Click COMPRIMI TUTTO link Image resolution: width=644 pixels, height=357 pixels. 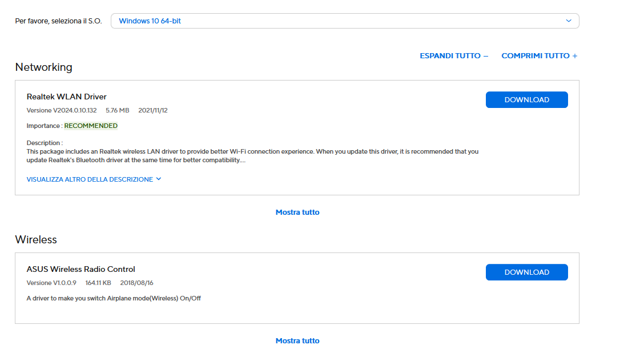pos(540,56)
